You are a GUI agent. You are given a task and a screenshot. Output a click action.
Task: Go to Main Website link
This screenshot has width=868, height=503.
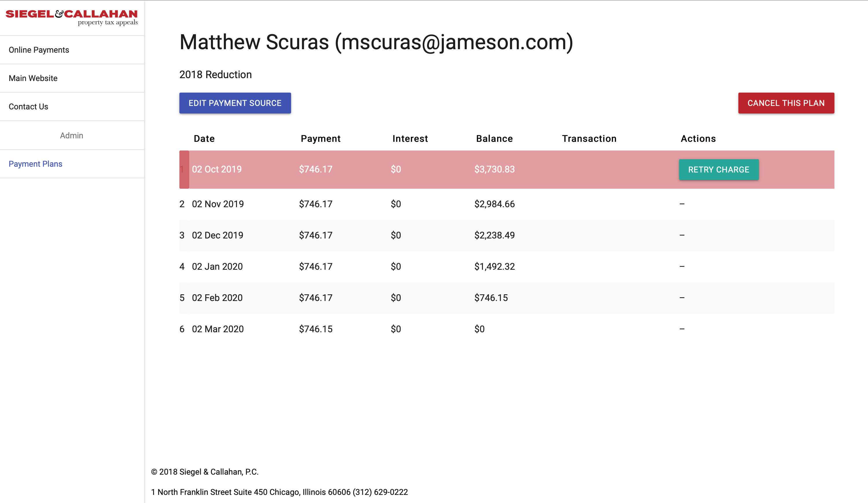tap(33, 78)
